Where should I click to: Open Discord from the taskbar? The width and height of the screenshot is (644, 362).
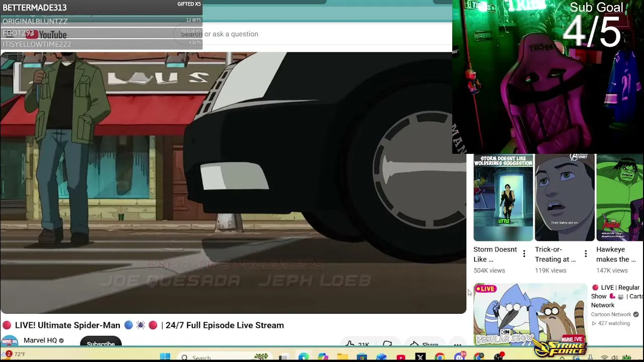click(x=459, y=357)
